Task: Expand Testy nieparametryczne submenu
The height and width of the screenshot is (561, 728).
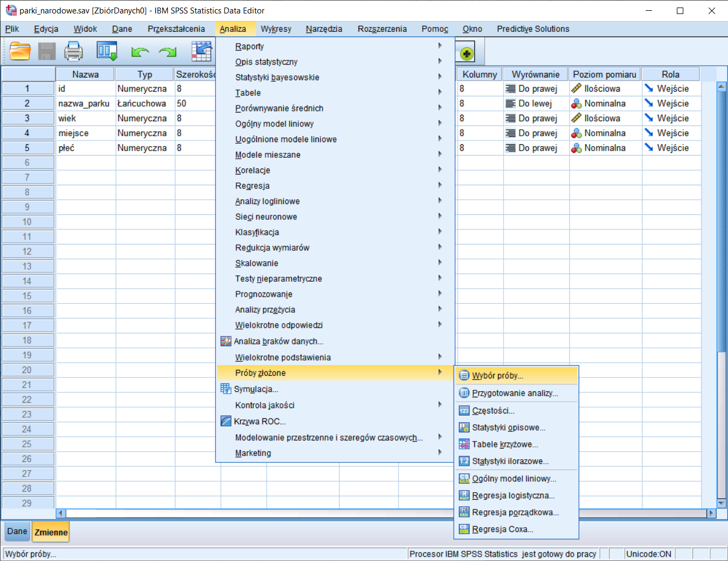Action: 335,279
